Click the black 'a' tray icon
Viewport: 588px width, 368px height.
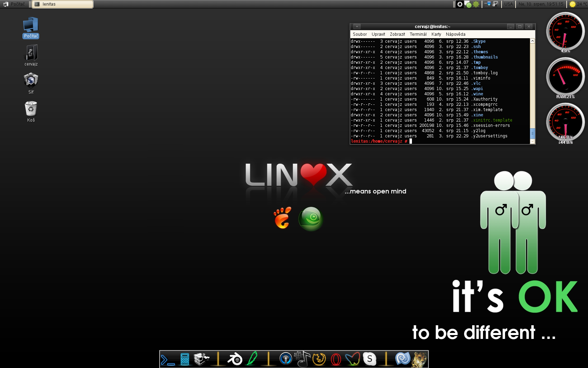point(460,4)
